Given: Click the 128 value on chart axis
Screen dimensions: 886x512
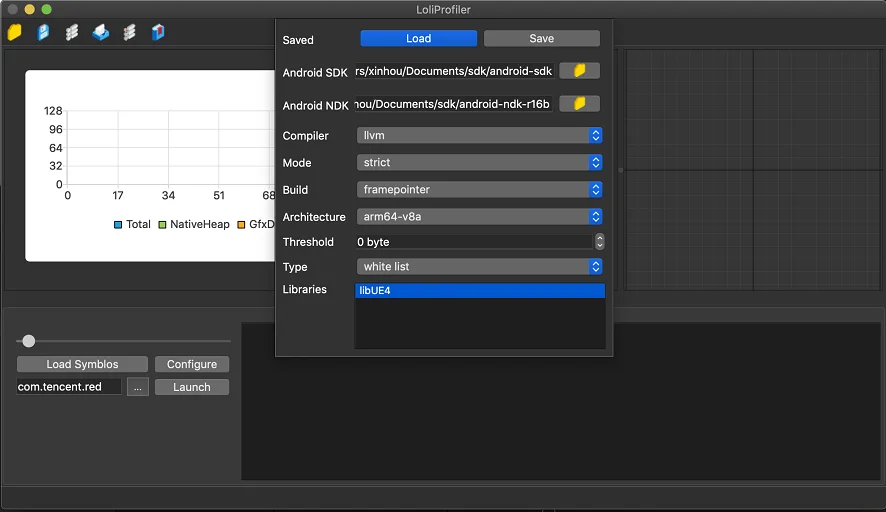Looking at the screenshot, I should (53, 111).
